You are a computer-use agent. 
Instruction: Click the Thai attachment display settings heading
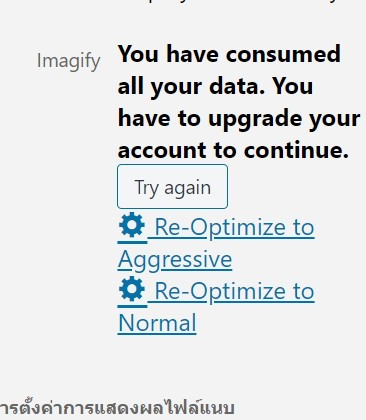tap(117, 408)
